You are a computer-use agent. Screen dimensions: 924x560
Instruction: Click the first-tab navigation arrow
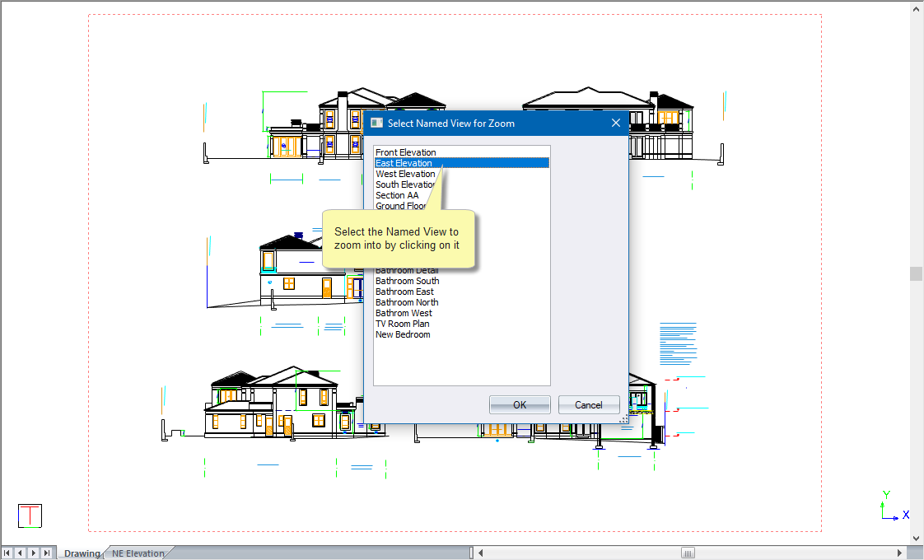[7, 553]
